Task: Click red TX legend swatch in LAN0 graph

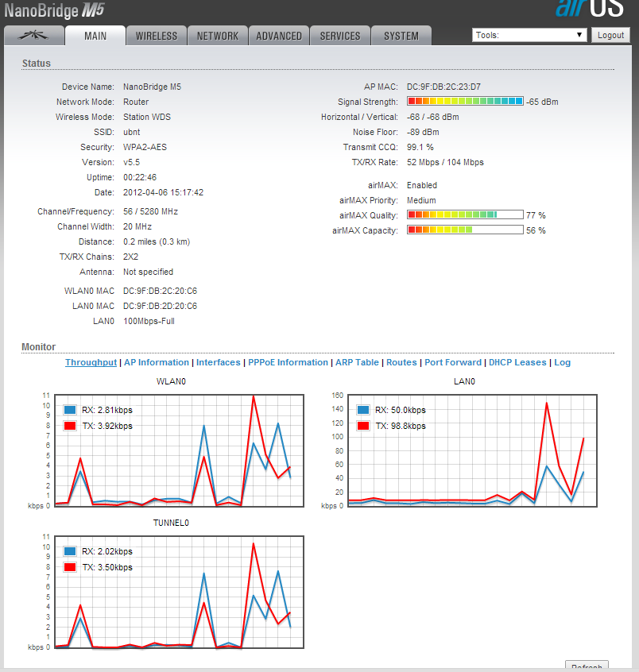Action: click(363, 426)
